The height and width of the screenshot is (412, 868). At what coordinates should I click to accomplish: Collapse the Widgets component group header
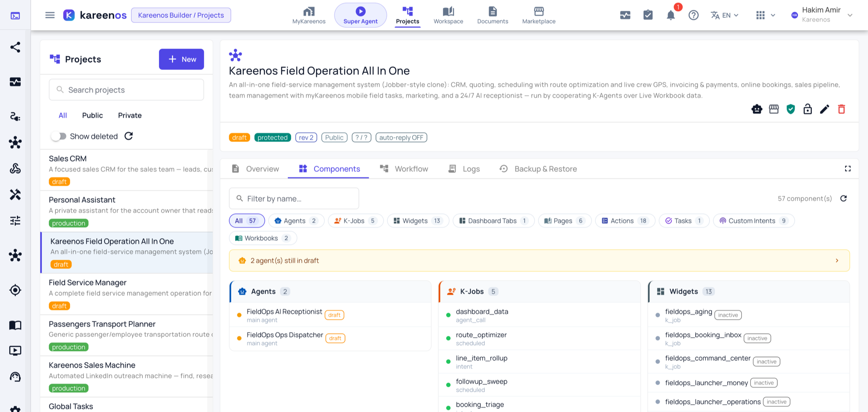pyautogui.click(x=749, y=292)
